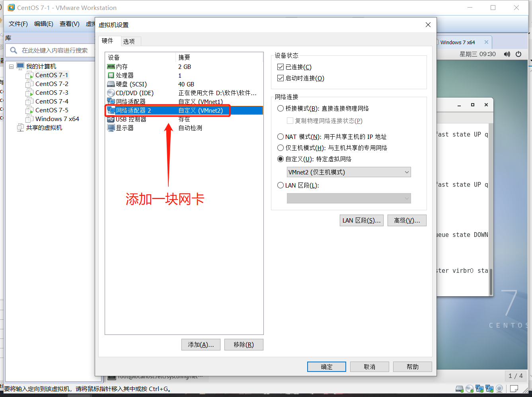532x397 pixels.
Task: Toggle the 启动时连接(O) checkbox
Action: 281,78
